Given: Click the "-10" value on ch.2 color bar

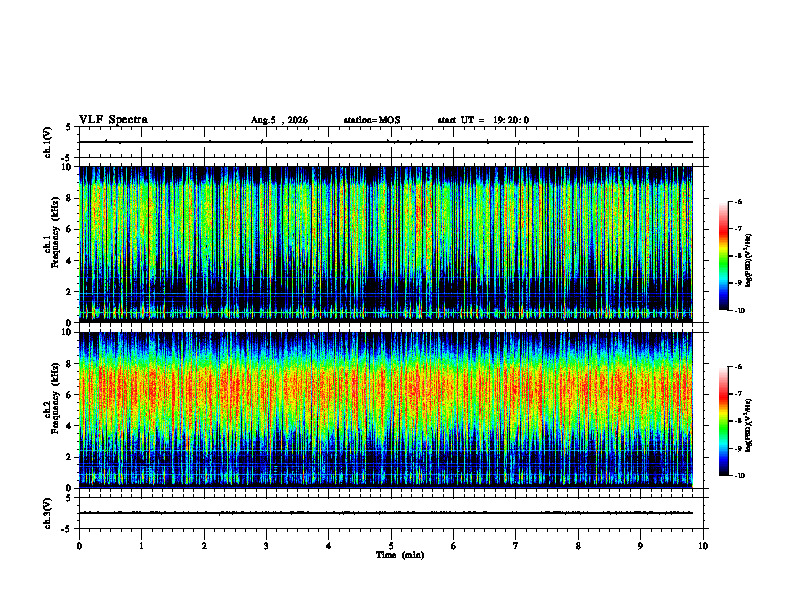Looking at the screenshot, I should (740, 476).
